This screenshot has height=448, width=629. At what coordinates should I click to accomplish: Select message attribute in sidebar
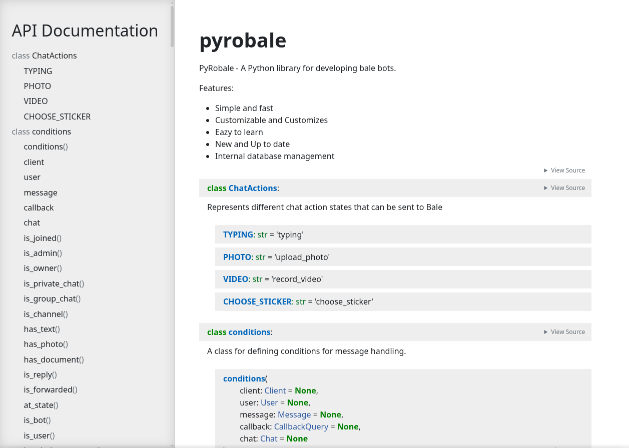tap(40, 193)
